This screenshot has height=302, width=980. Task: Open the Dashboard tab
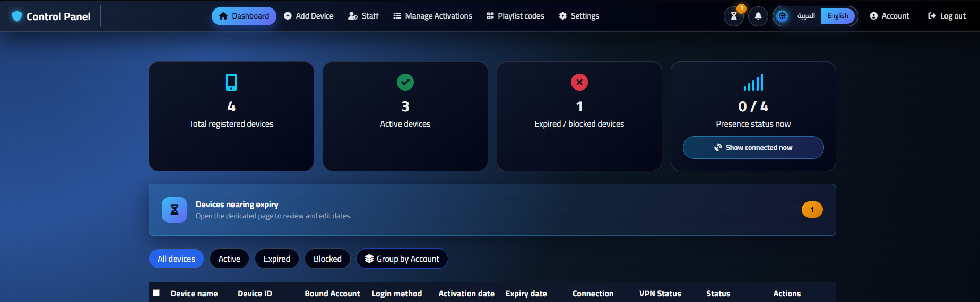244,16
